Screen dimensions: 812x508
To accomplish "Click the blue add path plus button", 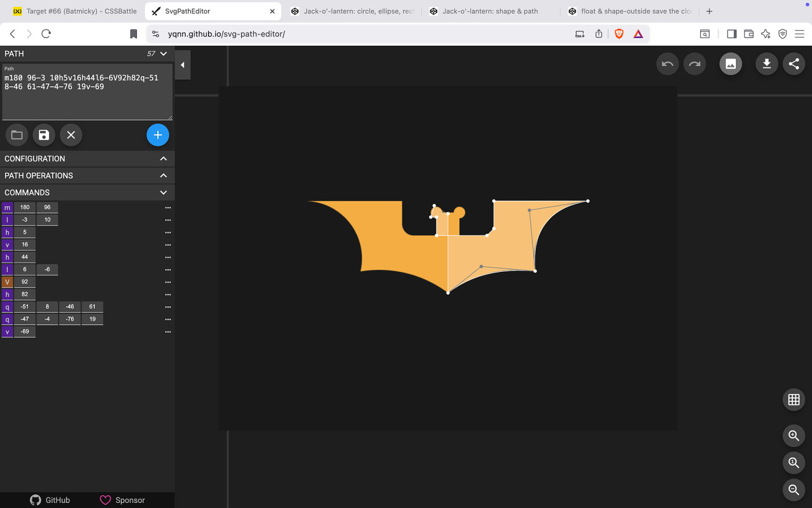I will (158, 135).
